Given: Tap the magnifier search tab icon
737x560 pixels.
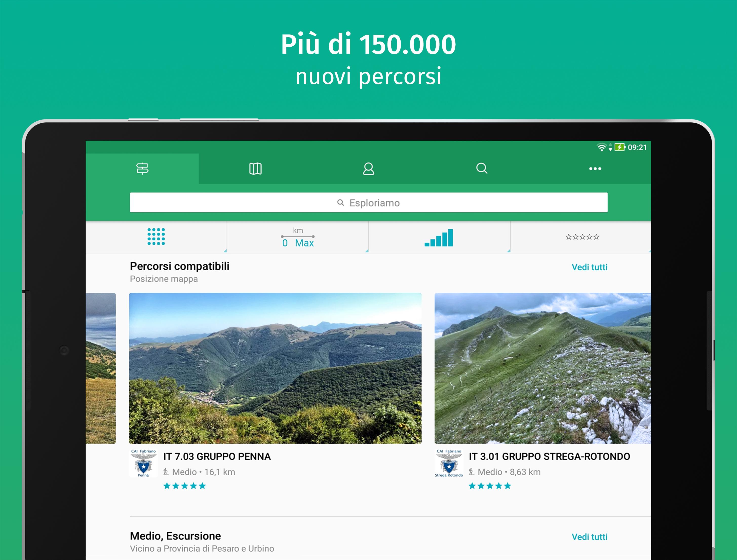Looking at the screenshot, I should coord(481,169).
